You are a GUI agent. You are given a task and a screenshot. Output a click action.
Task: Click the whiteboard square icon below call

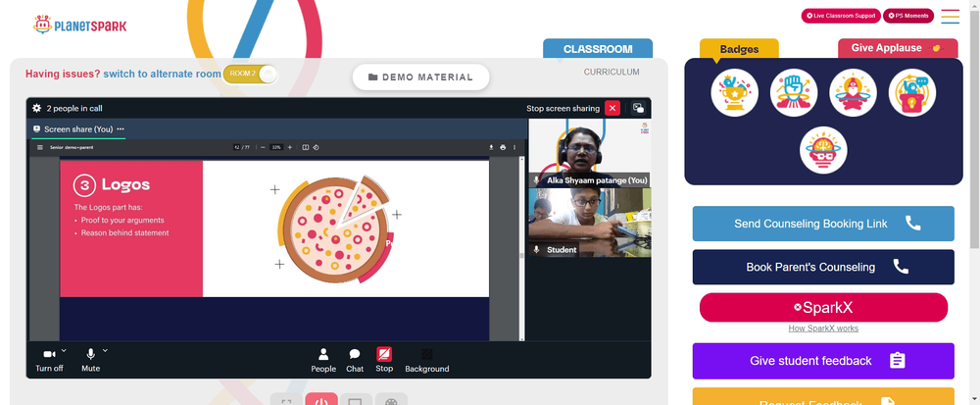click(356, 400)
